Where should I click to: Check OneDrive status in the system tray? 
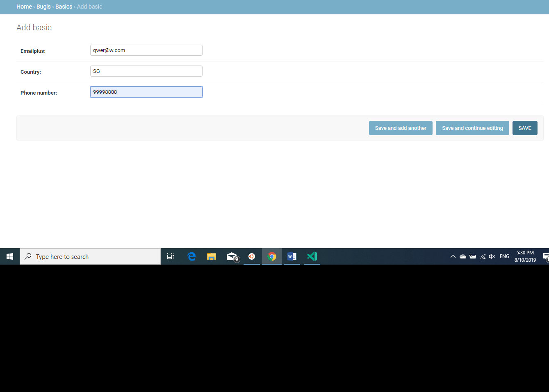pos(463,256)
